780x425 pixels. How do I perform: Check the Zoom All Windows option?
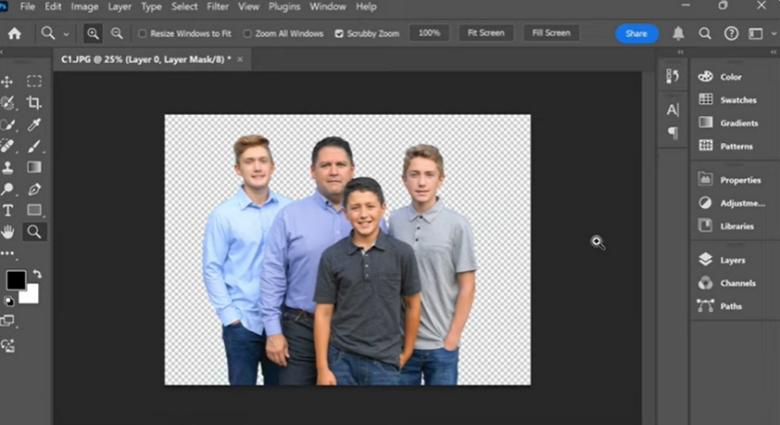pyautogui.click(x=248, y=33)
